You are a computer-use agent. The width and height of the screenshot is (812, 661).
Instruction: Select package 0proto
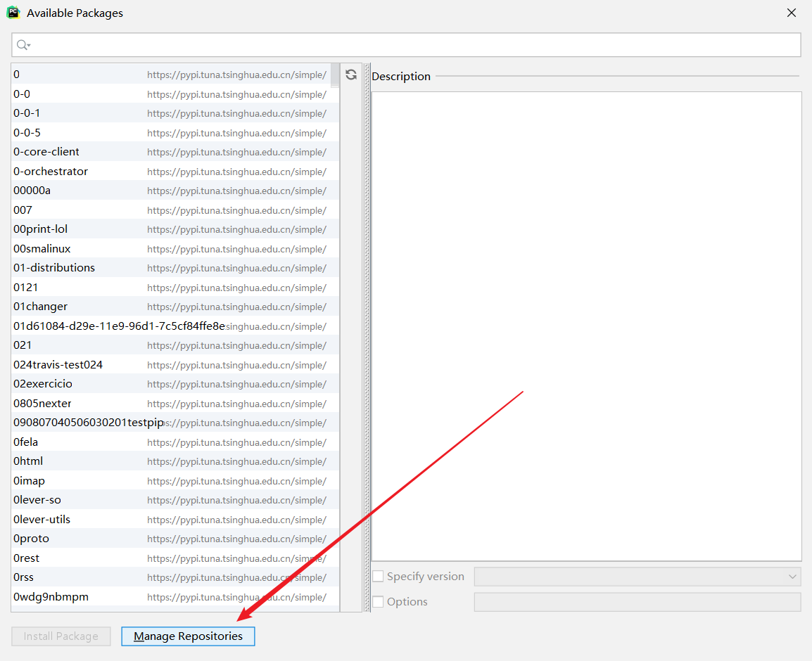[175, 539]
